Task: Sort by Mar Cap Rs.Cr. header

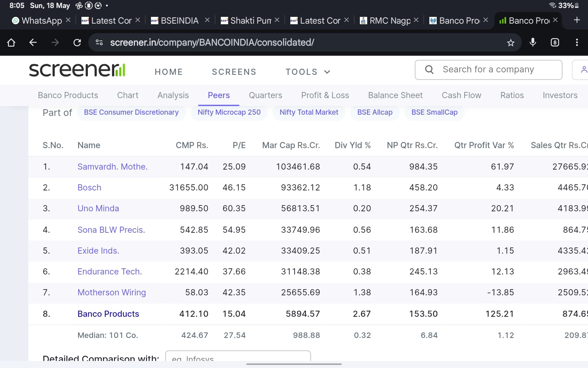Action: point(291,145)
